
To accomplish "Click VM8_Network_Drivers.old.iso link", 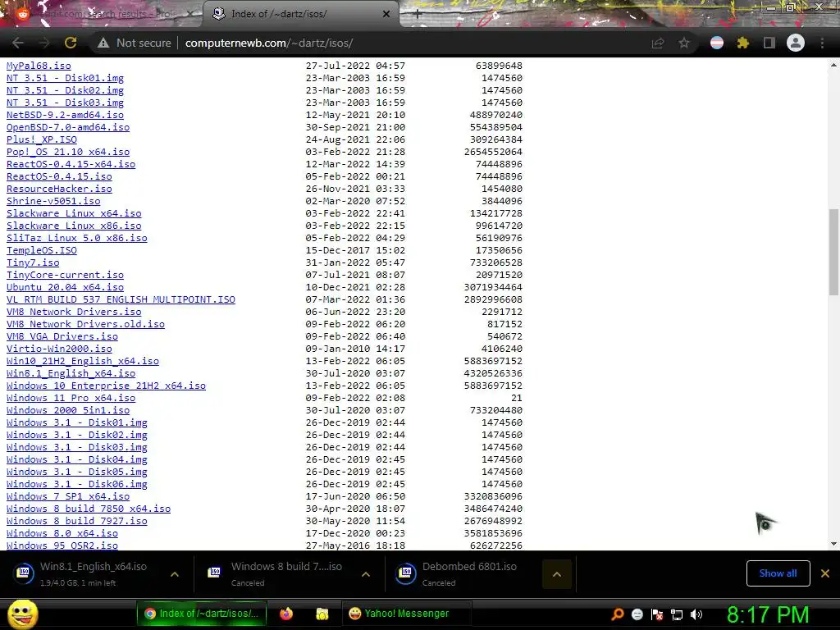I will (x=85, y=324).
